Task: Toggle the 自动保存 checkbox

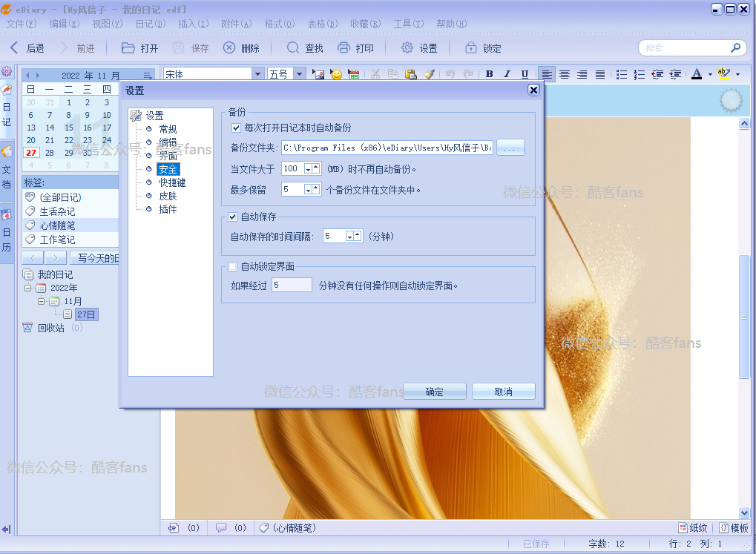Action: click(232, 217)
